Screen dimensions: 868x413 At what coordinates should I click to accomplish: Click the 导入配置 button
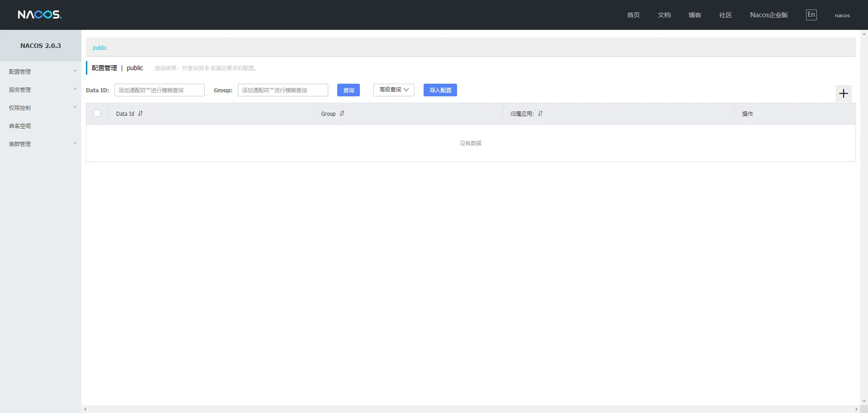coord(440,90)
